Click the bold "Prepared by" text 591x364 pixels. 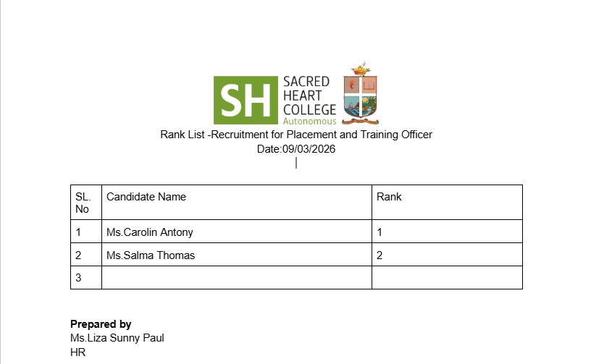coord(101,324)
